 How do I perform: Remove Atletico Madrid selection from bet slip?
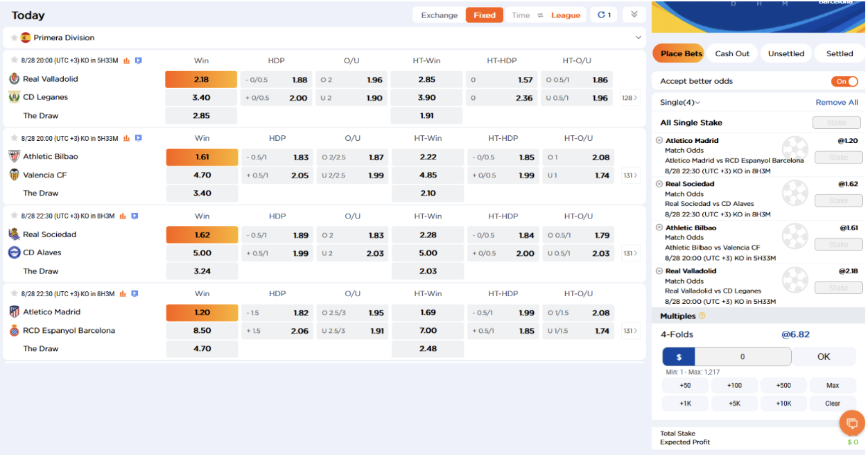click(659, 141)
